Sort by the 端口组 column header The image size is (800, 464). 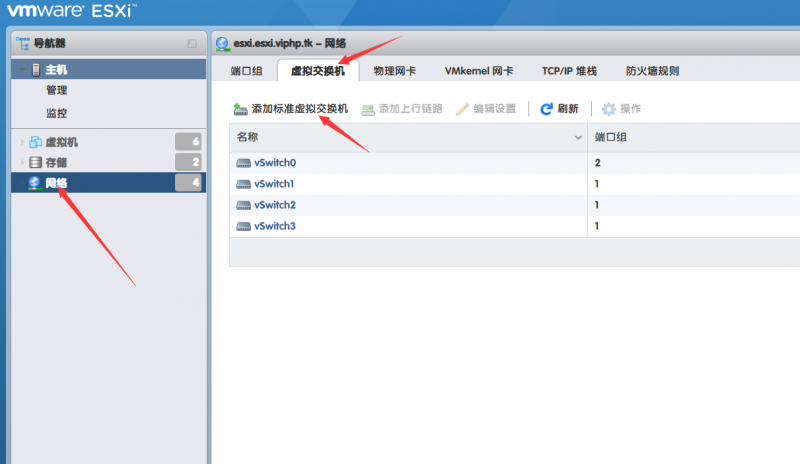point(694,137)
